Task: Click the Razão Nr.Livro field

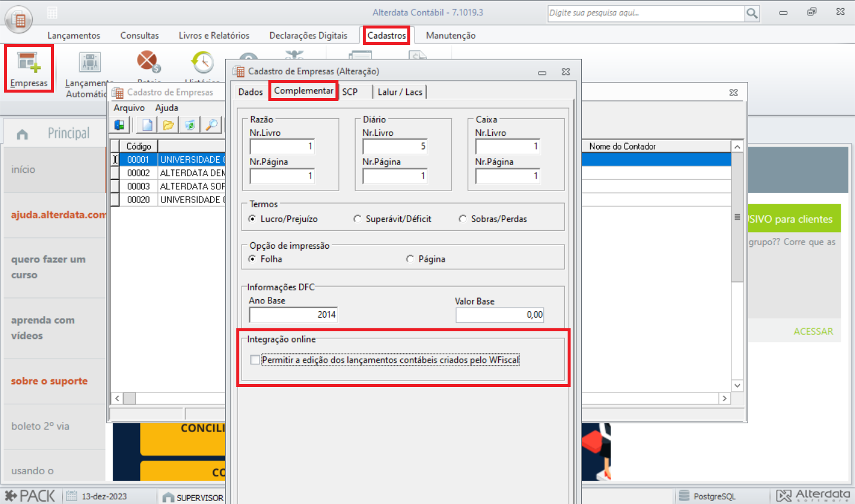Action: coord(282,146)
